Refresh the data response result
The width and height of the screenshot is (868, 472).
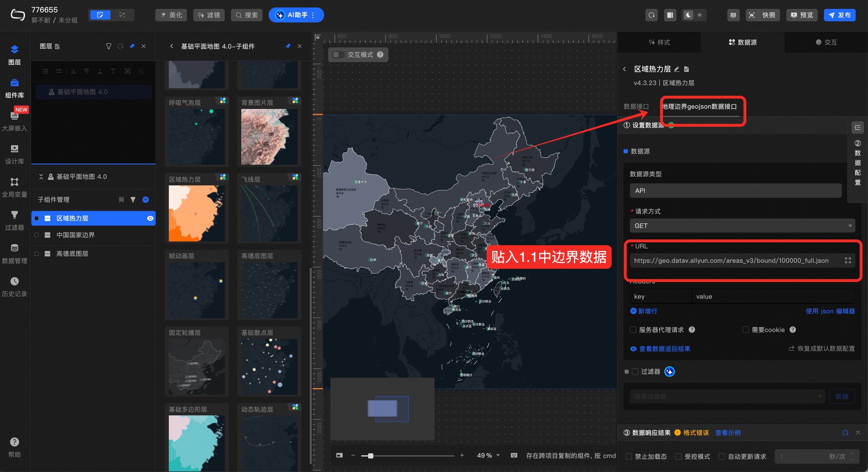click(845, 433)
